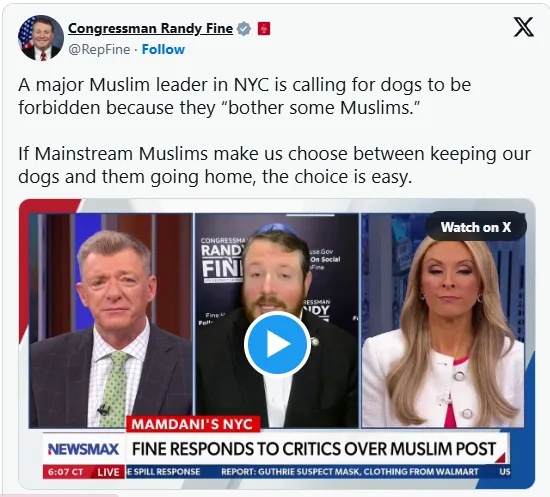
Task: Open the Congressman Randy Fine name link
Action: point(150,28)
